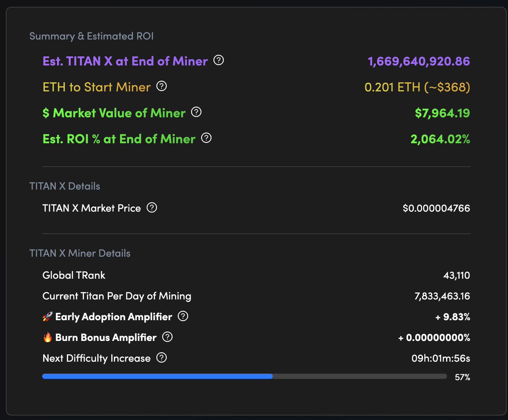Click the Early Adoption Amplifier label
The width and height of the screenshot is (508, 420).
pos(114,317)
